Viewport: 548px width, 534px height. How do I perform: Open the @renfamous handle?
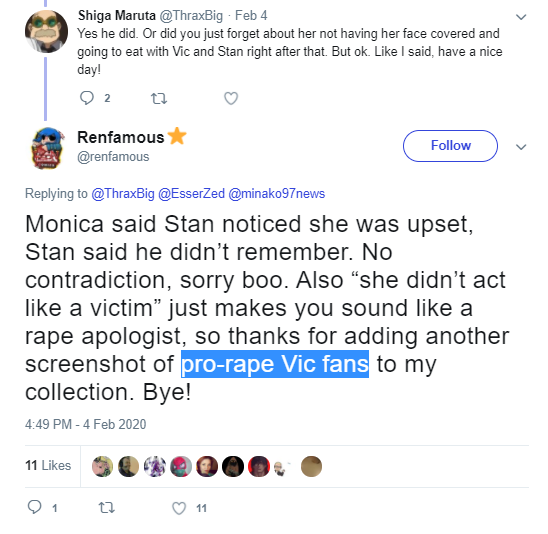tap(113, 157)
